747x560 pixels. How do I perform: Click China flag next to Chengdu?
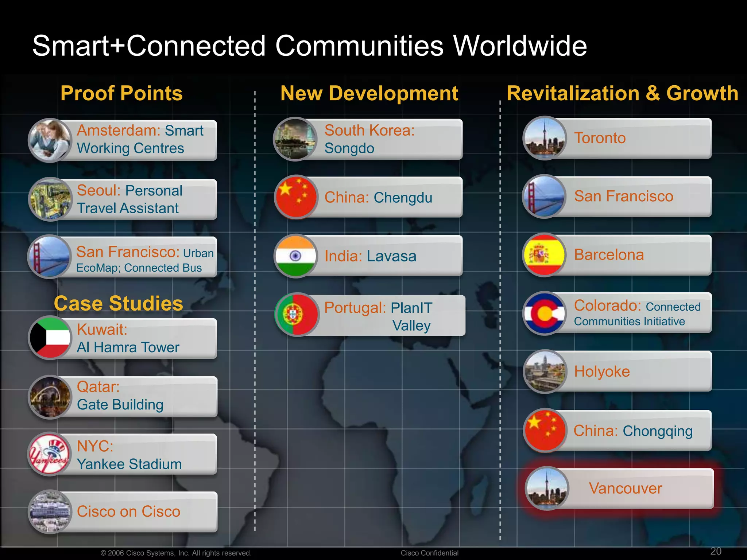pyautogui.click(x=296, y=197)
